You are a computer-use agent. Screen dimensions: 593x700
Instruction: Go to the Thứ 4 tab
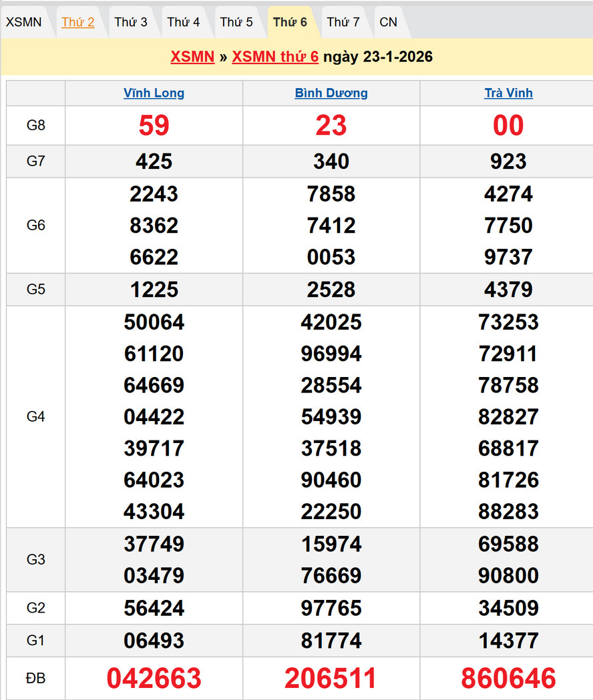(x=184, y=22)
